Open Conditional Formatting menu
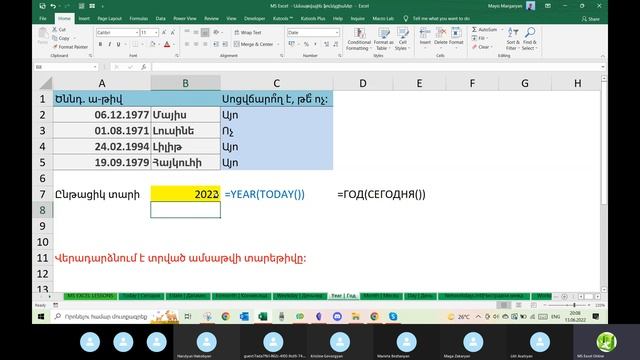This screenshot has width=640, height=360. (359, 39)
